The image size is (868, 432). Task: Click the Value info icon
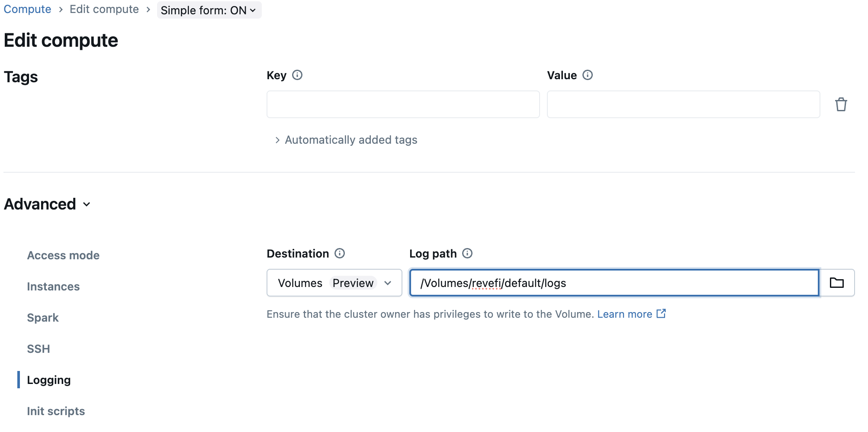click(587, 75)
